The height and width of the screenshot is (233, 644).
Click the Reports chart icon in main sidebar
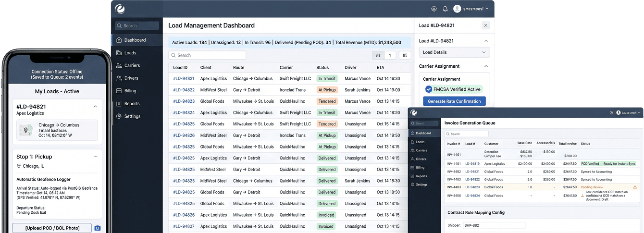point(119,103)
